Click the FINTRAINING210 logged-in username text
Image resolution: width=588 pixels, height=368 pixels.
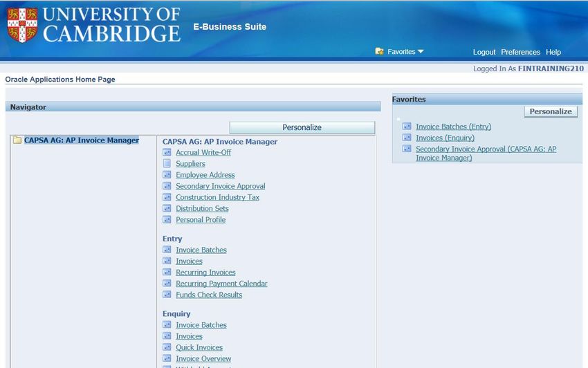click(551, 68)
